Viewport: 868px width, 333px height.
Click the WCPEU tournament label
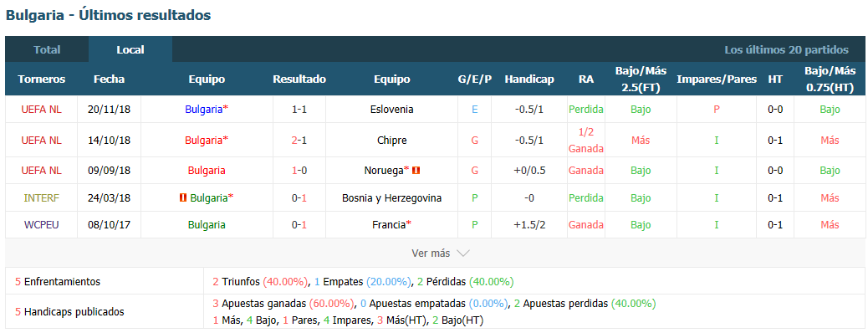pos(42,225)
